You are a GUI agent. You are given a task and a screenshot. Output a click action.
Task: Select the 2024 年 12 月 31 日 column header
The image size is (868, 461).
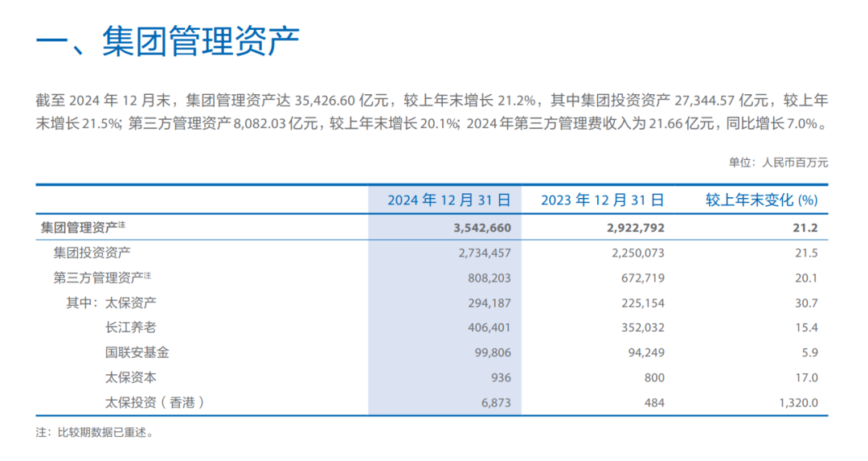449,200
